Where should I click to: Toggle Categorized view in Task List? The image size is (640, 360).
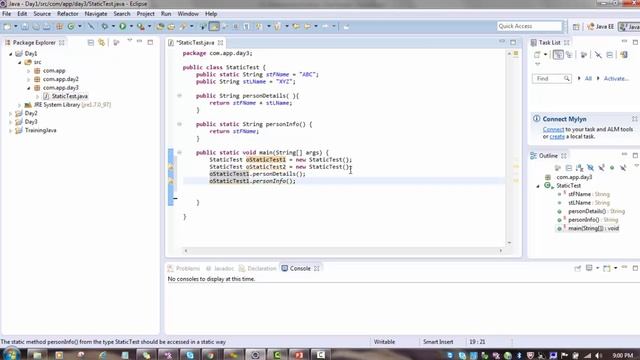tap(558, 55)
